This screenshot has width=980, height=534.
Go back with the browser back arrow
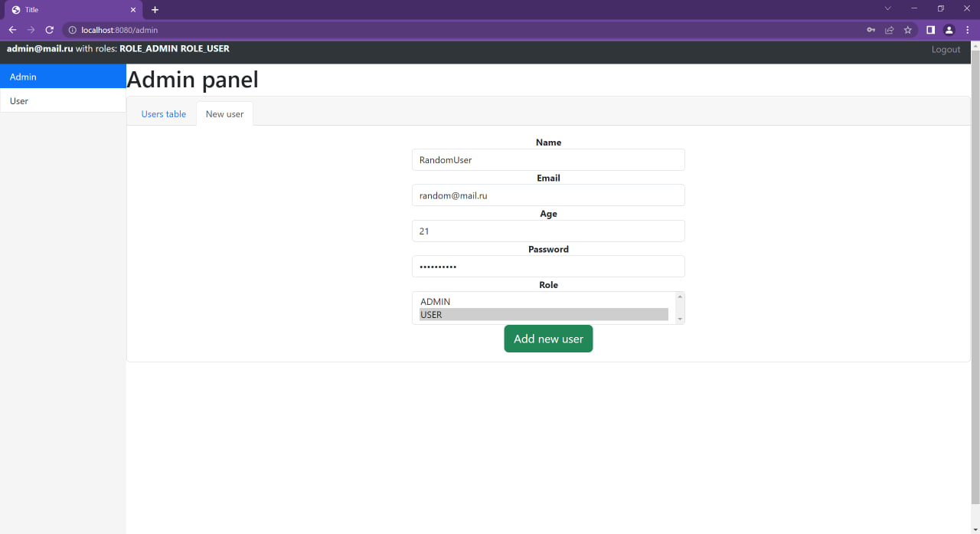coord(12,30)
